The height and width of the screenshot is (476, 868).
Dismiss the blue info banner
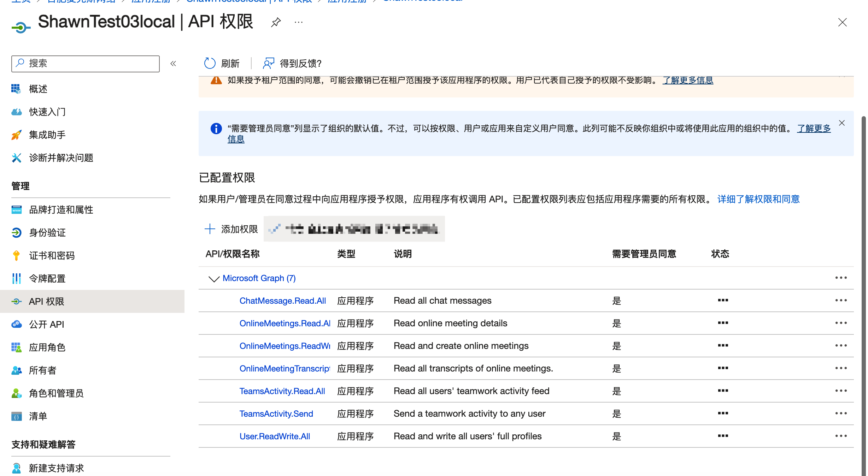click(841, 123)
